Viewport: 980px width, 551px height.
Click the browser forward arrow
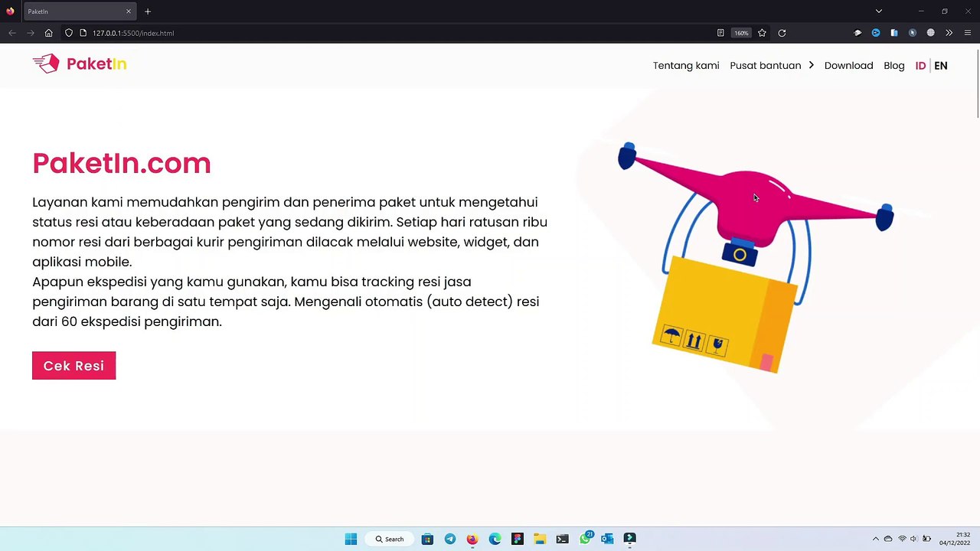point(31,33)
